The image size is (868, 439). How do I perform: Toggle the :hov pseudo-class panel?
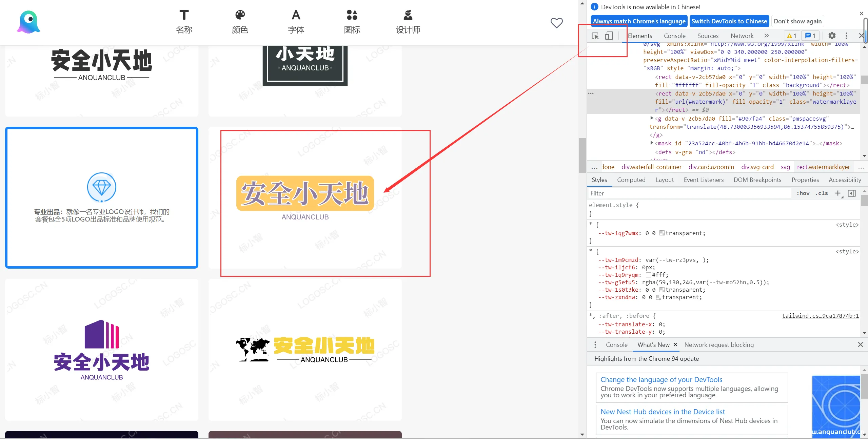click(803, 193)
